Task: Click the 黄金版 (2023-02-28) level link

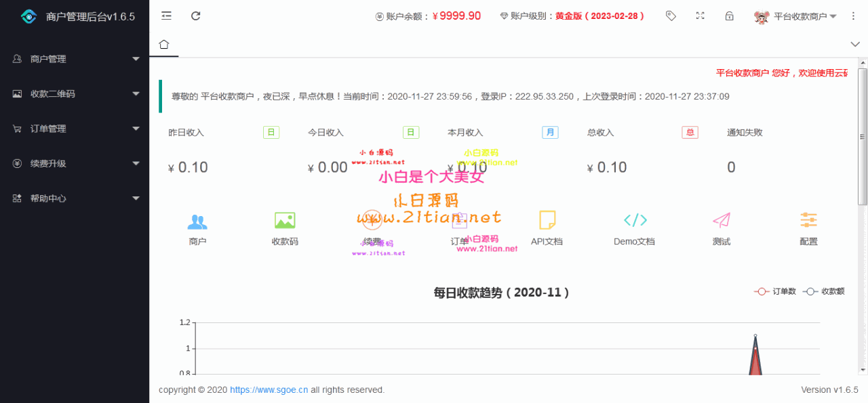Action: click(x=600, y=16)
